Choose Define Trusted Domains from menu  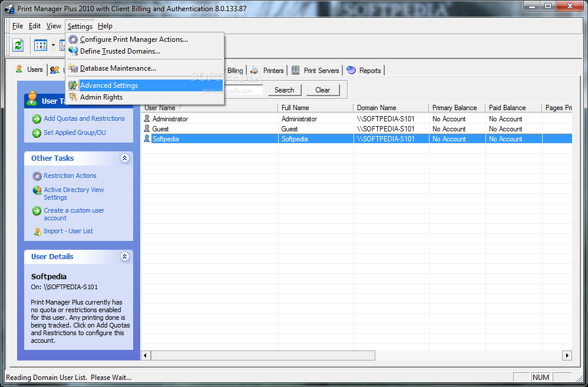tap(145, 51)
